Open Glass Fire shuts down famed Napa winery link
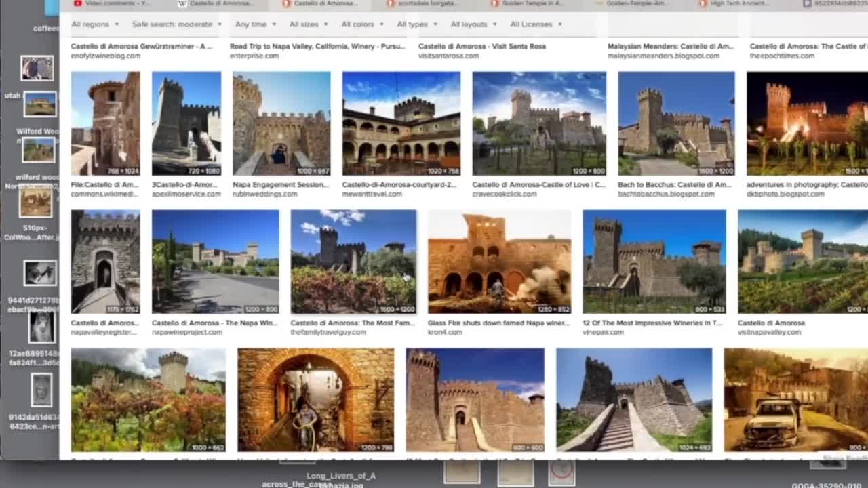The image size is (868, 488). 498,323
